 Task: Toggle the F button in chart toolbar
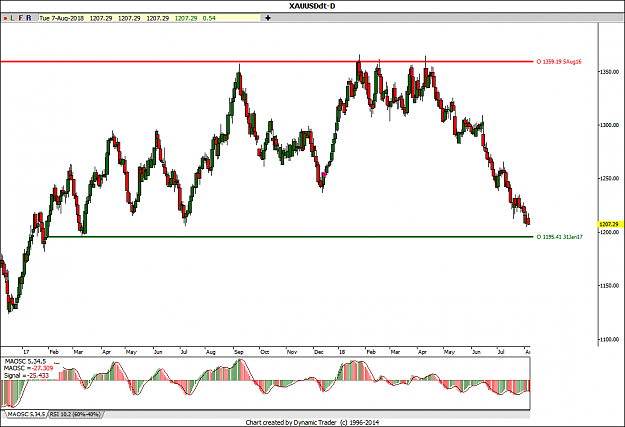21,18
